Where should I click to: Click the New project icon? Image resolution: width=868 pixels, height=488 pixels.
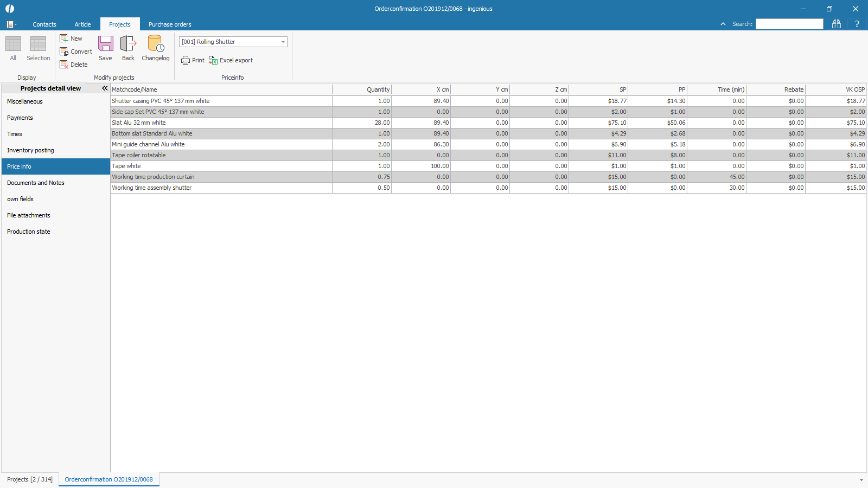[64, 38]
